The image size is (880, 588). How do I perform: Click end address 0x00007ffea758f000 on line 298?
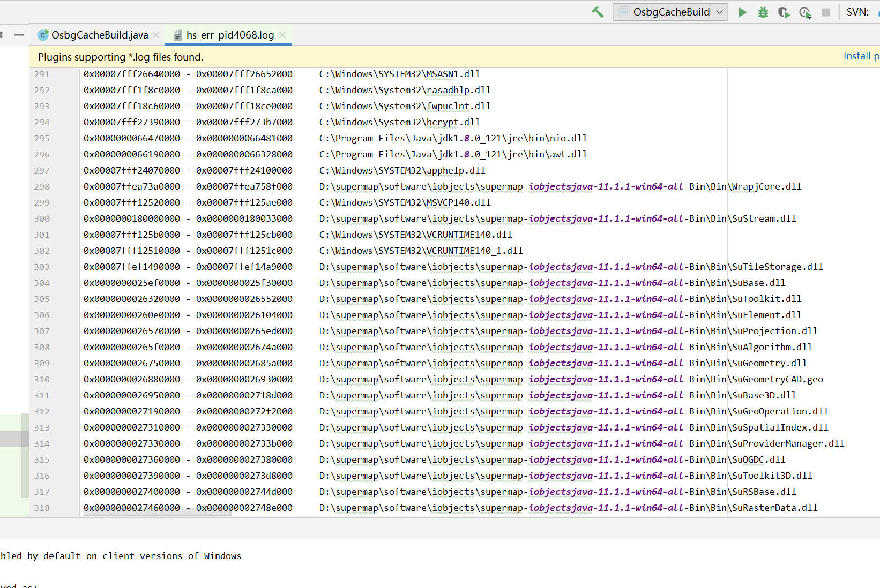coord(244,186)
